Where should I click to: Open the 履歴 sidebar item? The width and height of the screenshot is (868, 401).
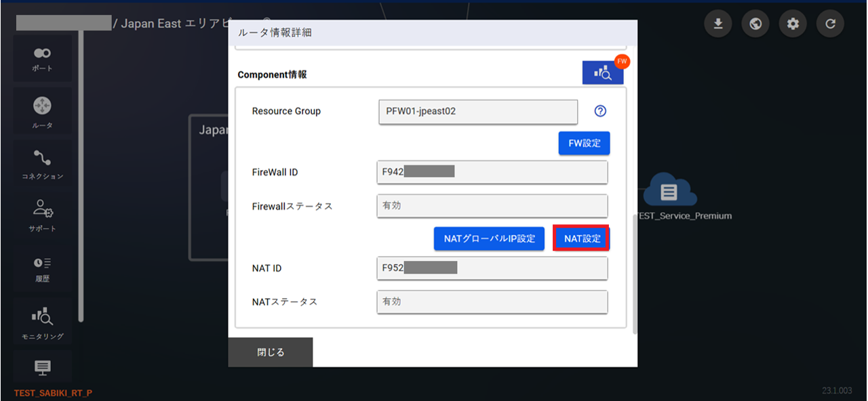coord(42,269)
